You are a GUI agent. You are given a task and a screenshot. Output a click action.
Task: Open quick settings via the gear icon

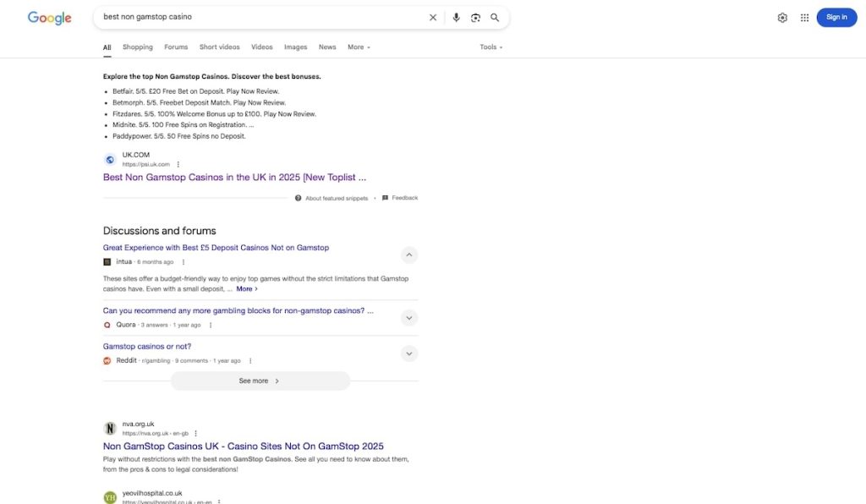[780, 16]
